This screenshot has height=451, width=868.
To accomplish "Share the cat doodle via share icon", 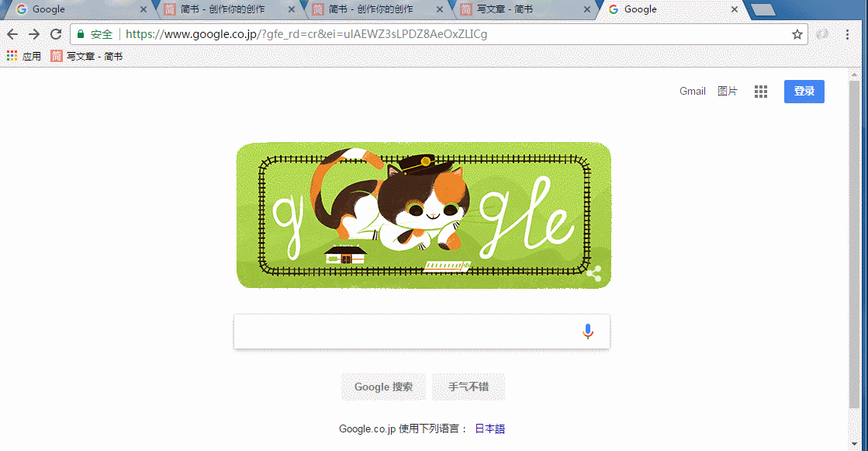I will (x=594, y=274).
